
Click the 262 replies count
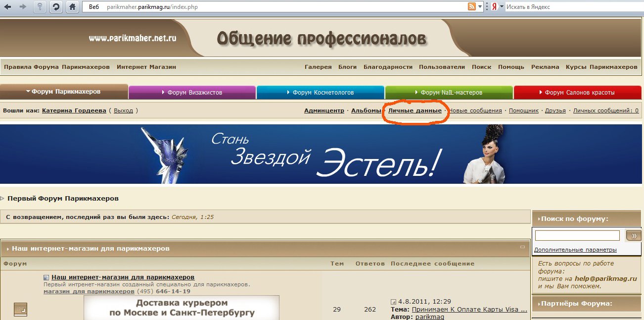pos(370,309)
